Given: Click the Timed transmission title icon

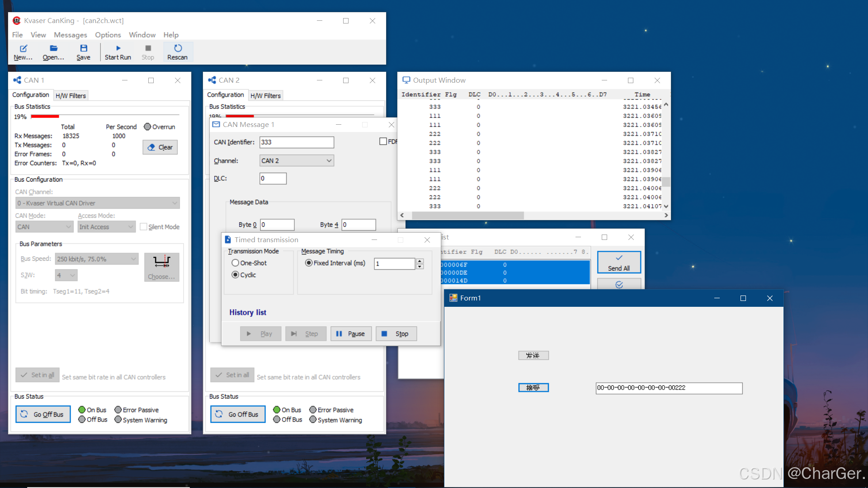Looking at the screenshot, I should pyautogui.click(x=228, y=239).
